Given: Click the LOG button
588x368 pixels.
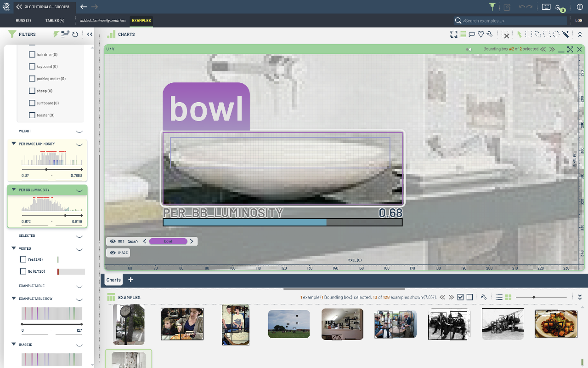Looking at the screenshot, I should 579,21.
